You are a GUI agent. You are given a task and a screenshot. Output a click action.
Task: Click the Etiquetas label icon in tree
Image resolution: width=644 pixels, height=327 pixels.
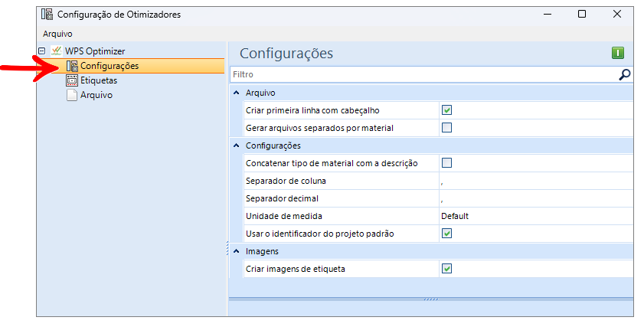[72, 80]
